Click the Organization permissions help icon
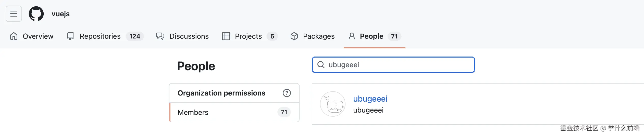644x136 pixels. point(287,93)
